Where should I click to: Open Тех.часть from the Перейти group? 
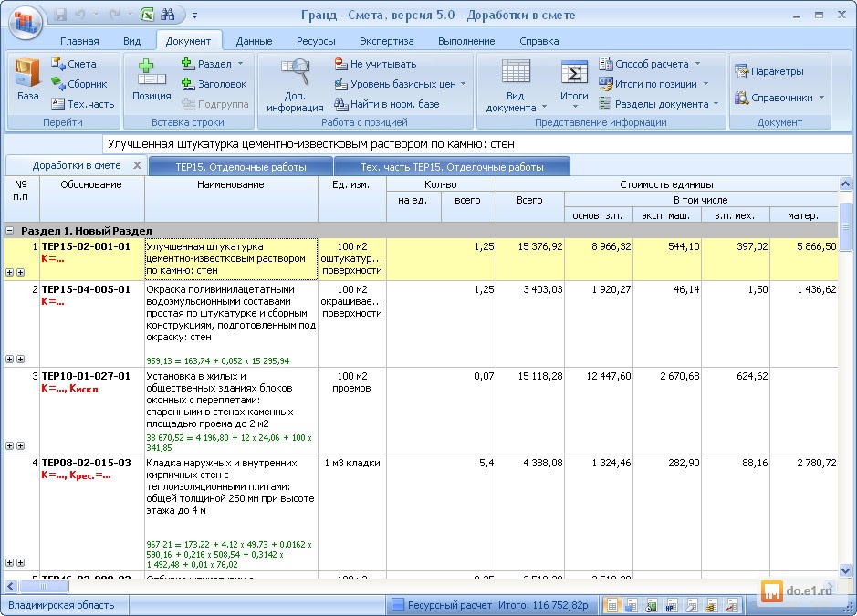[82, 104]
